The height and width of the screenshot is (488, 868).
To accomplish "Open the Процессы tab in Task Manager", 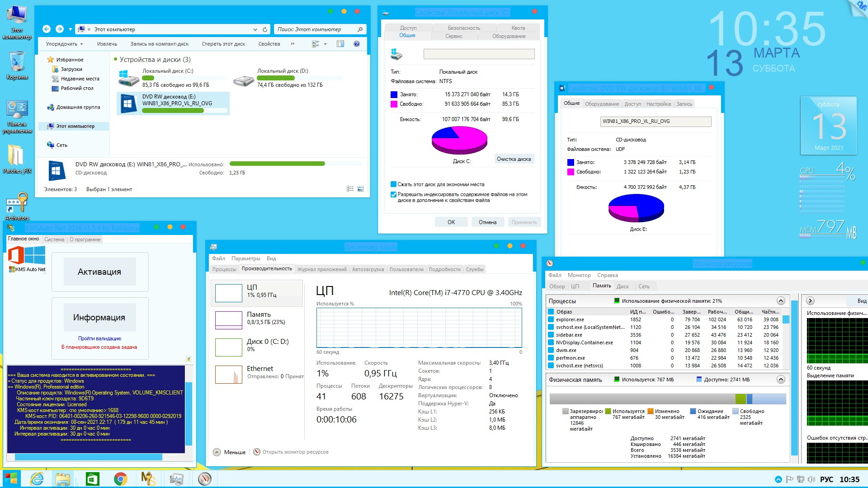I will (x=224, y=269).
